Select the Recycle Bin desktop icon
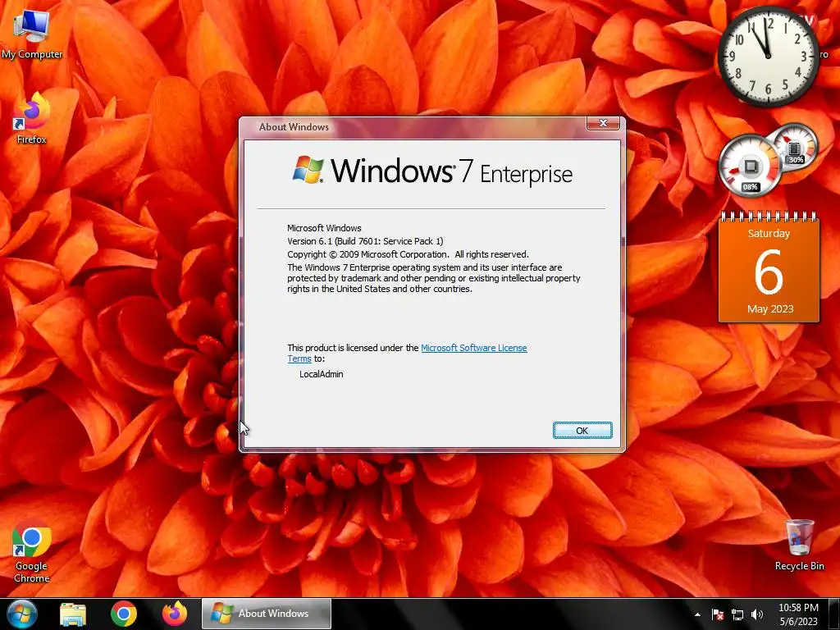Viewport: 840px width, 630px height. (799, 546)
